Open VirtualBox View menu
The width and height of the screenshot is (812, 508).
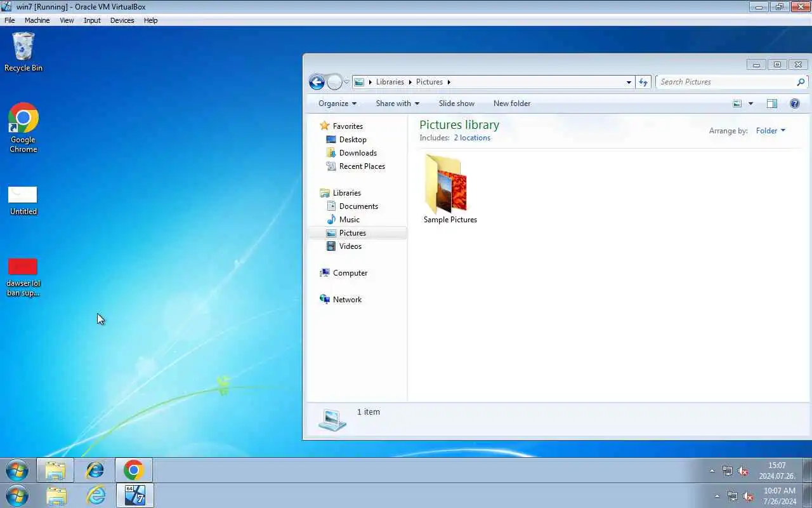click(67, 20)
